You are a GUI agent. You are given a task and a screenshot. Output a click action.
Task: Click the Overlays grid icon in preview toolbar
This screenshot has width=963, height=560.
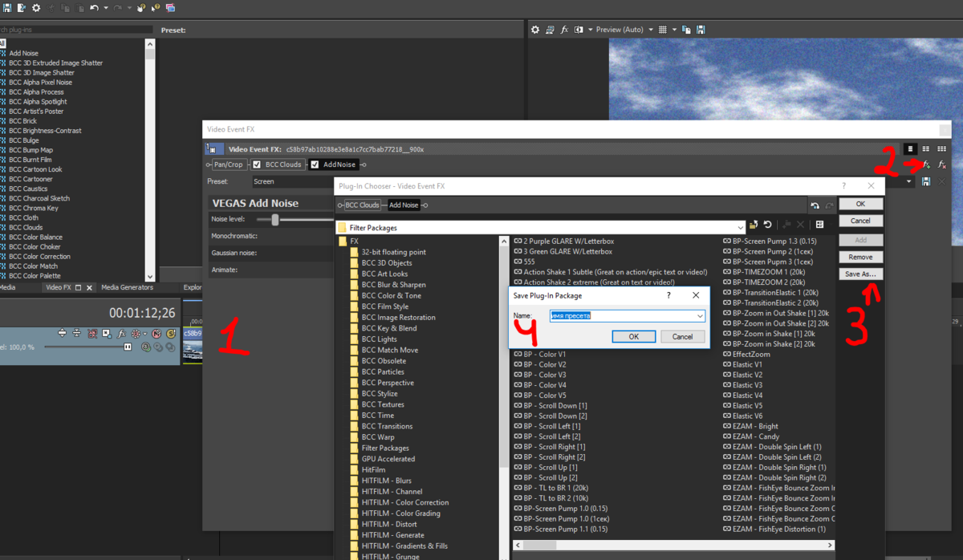click(662, 30)
